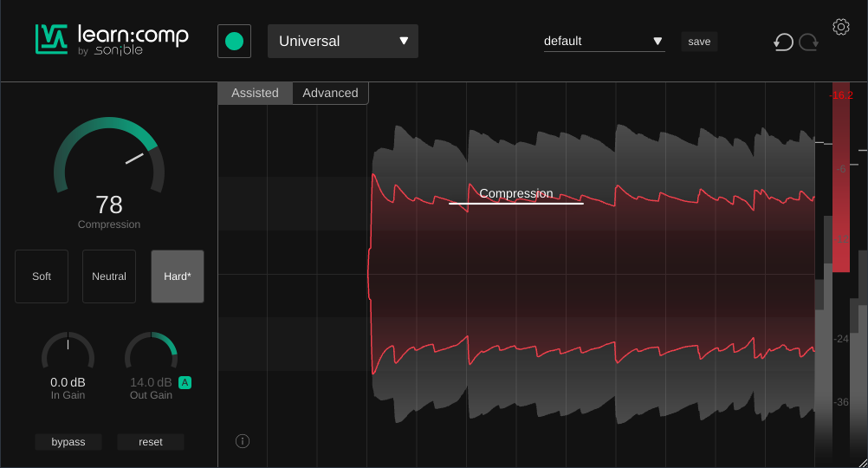Select the Soft compression style
Viewport: 868px width, 468px height.
42,276
